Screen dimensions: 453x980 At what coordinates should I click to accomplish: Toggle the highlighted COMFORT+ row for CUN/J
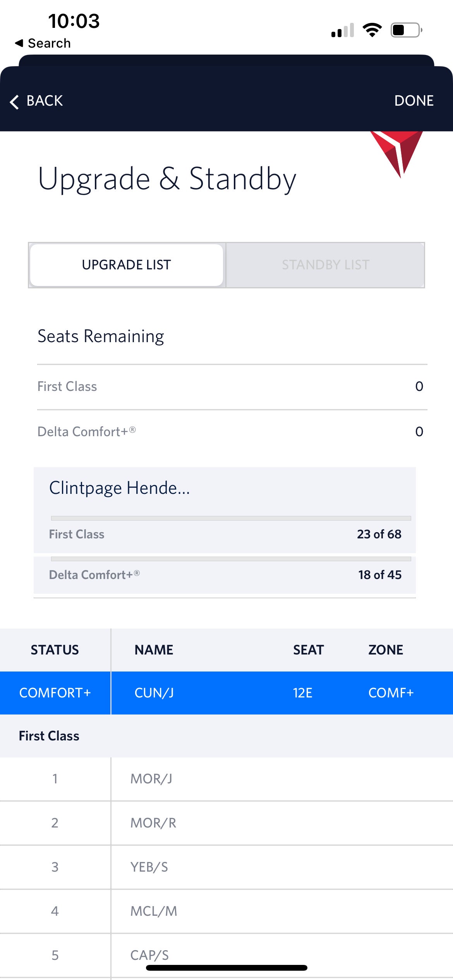pyautogui.click(x=226, y=693)
